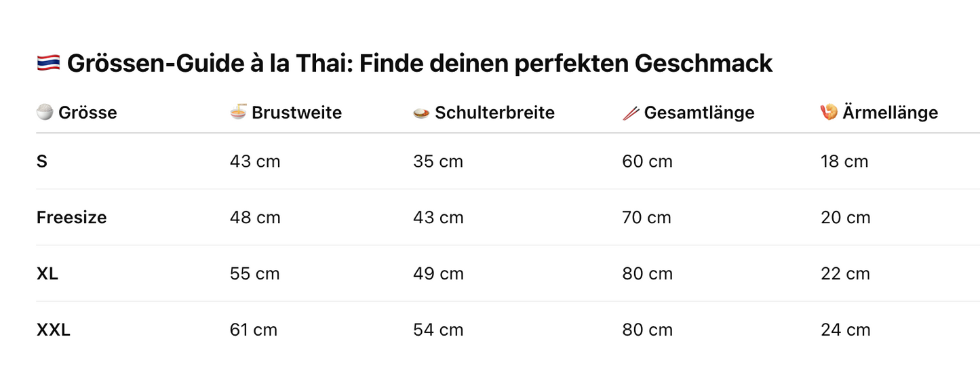Click the Grösse column header
980x388 pixels.
point(87,113)
